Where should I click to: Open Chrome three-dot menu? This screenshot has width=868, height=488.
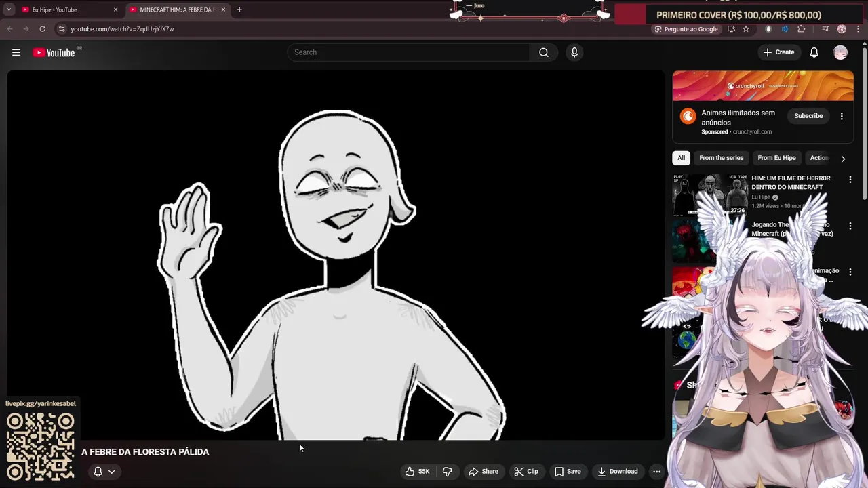[x=858, y=29]
